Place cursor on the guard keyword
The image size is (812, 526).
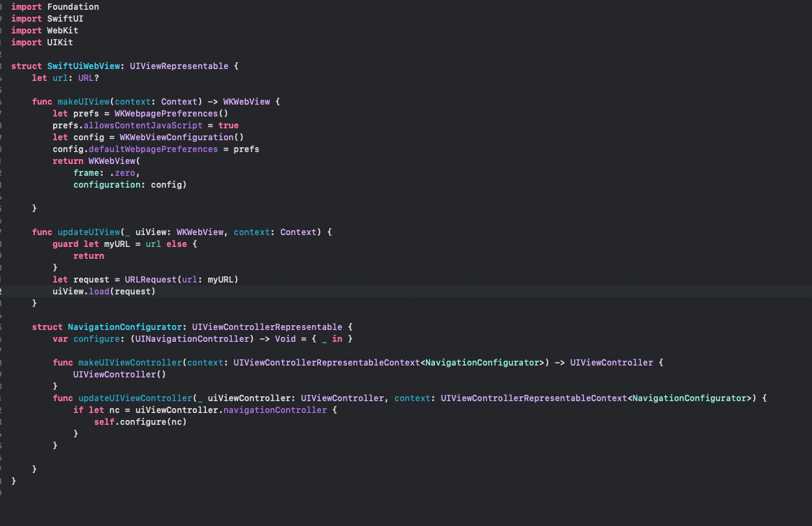66,244
